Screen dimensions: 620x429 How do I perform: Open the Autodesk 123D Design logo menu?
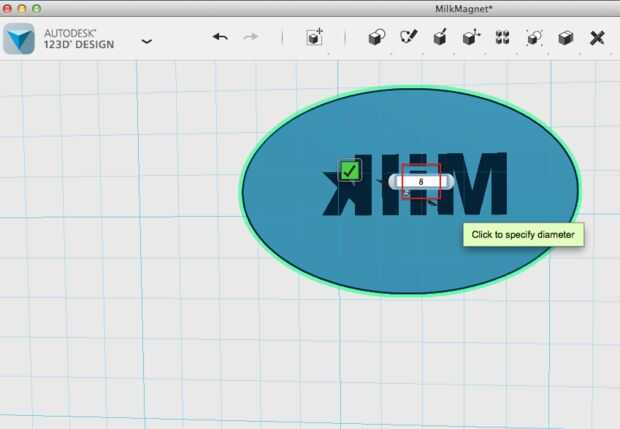(19, 39)
